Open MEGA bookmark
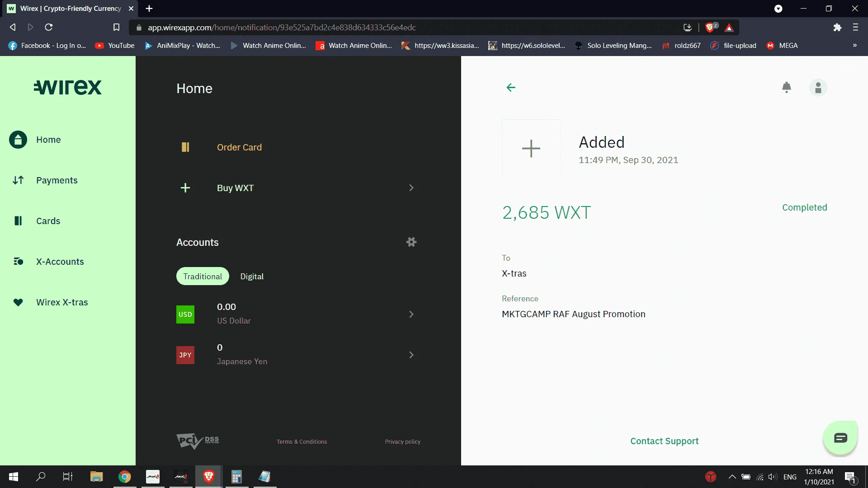The height and width of the screenshot is (488, 868). tap(782, 46)
